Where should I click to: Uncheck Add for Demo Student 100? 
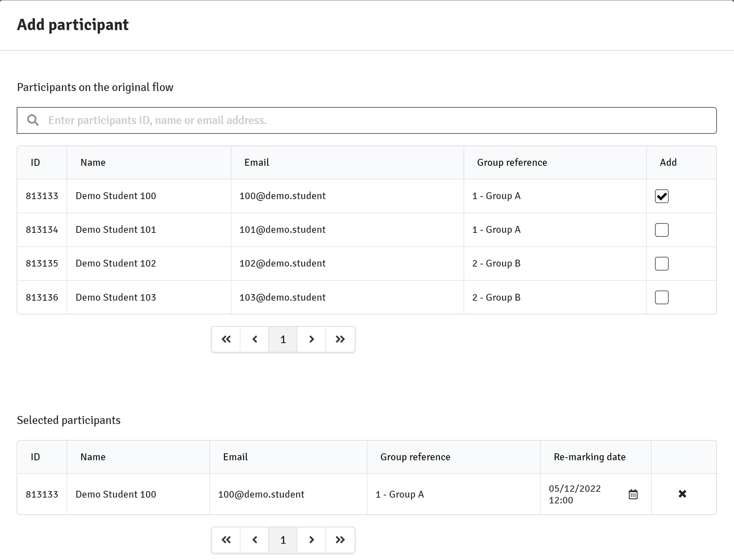click(x=661, y=196)
